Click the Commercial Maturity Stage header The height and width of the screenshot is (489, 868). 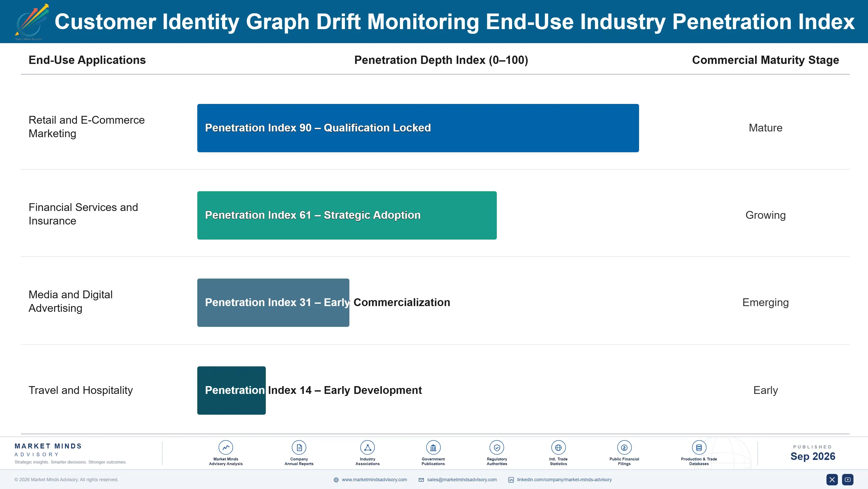765,60
